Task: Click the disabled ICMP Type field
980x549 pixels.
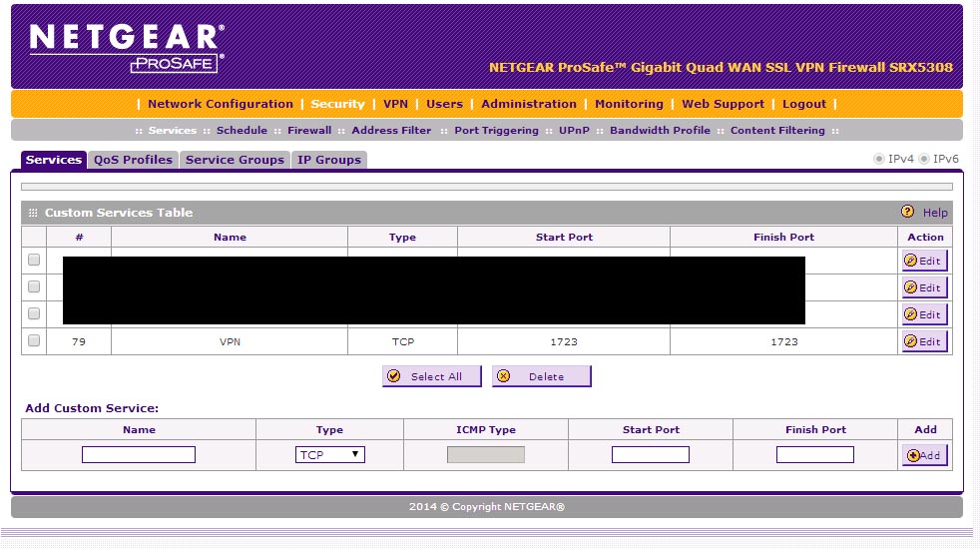Action: pyautogui.click(x=486, y=454)
